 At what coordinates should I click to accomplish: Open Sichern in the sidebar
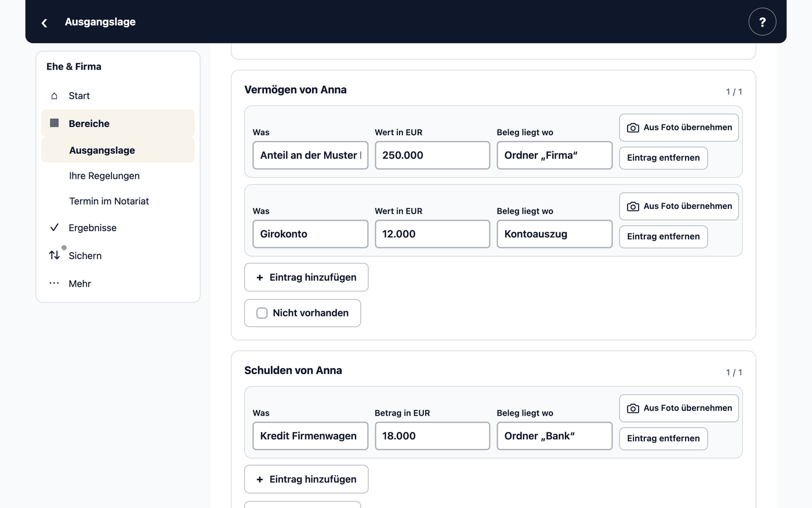(x=118, y=255)
